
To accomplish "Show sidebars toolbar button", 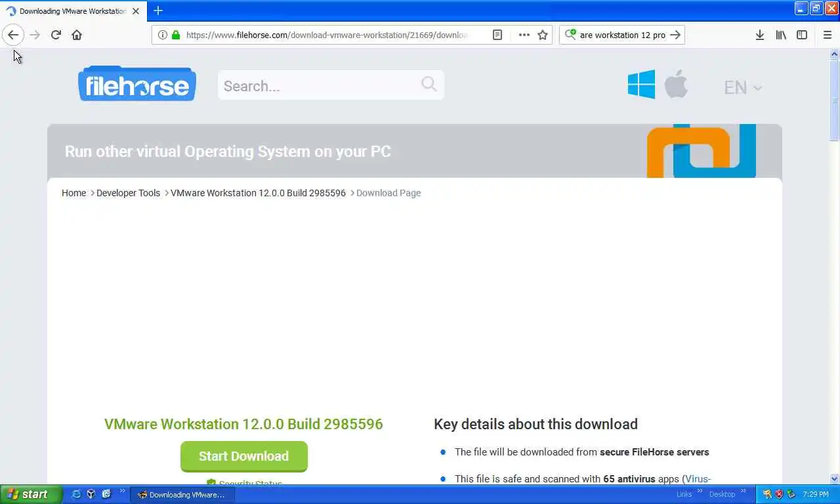I will coord(802,35).
